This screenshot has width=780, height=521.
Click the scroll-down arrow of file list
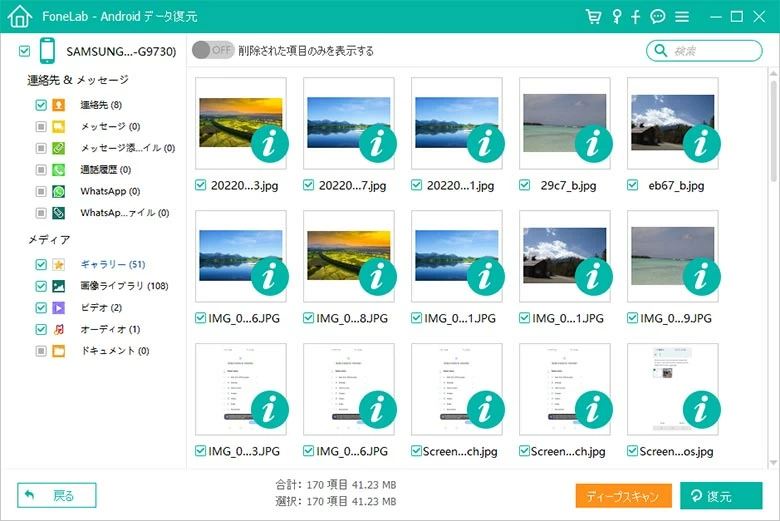771,461
